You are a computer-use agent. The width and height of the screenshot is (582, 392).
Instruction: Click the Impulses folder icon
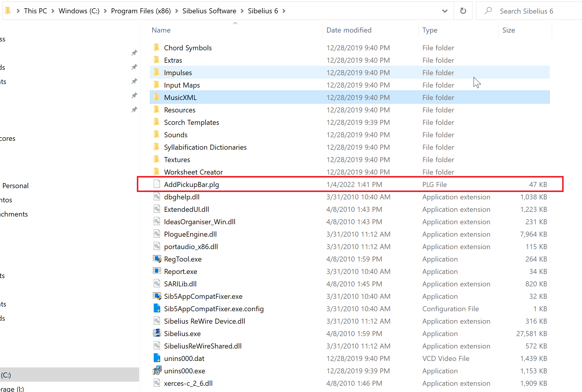(157, 72)
